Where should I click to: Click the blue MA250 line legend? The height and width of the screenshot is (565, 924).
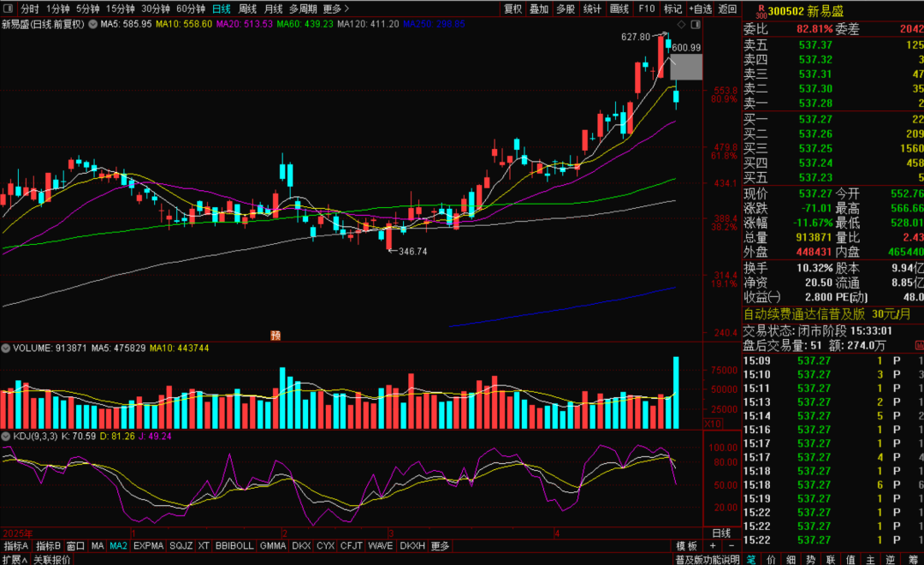[434, 24]
